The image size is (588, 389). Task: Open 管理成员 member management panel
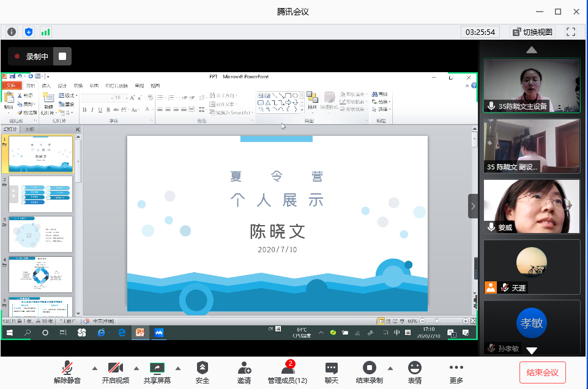288,372
